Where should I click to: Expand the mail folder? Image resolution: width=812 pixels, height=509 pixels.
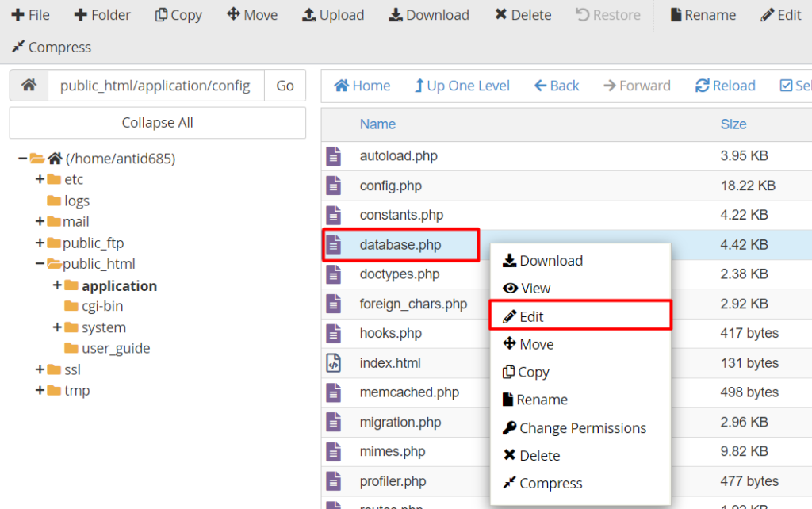coord(40,222)
